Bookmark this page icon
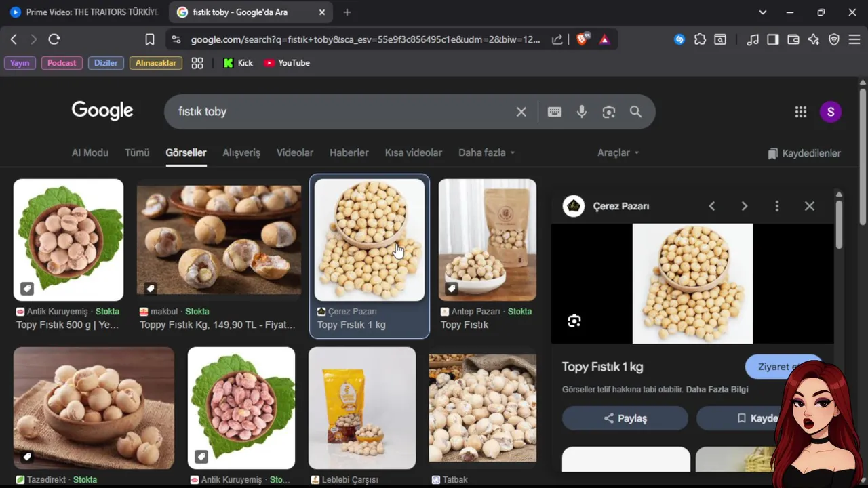This screenshot has width=868, height=488. pyautogui.click(x=150, y=39)
